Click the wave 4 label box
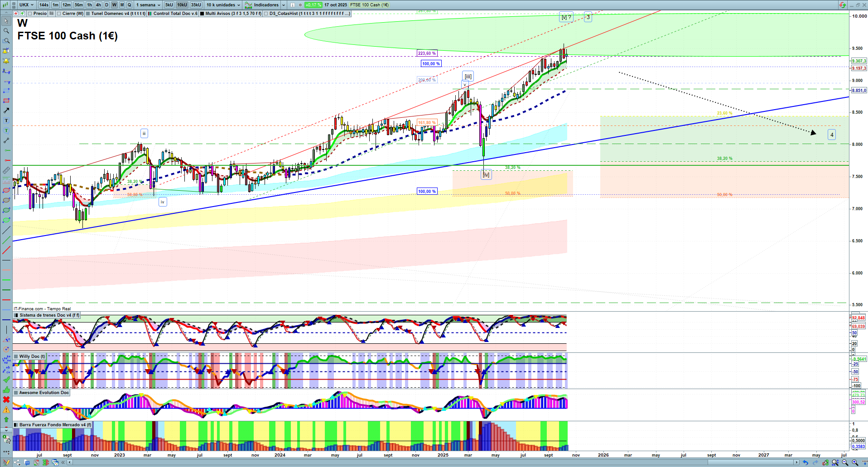868x467 pixels. tap(832, 135)
